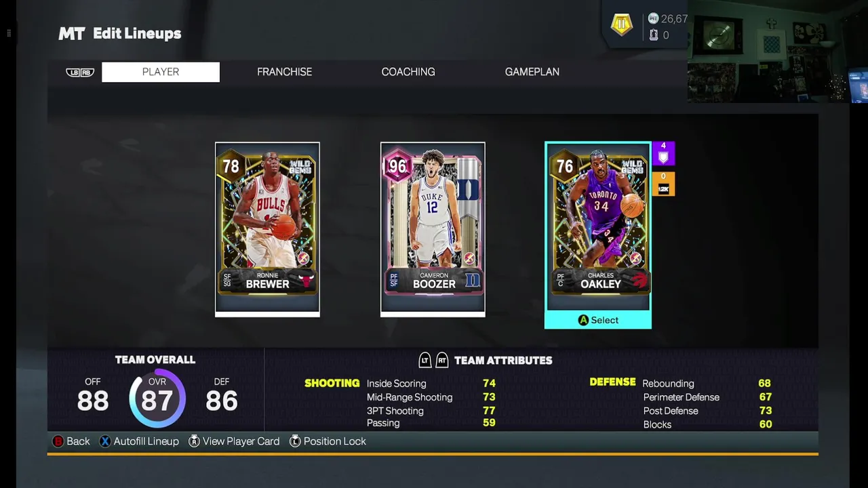Viewport: 868px width, 488px height.
Task: Click the MT coin balance icon
Action: click(653, 18)
